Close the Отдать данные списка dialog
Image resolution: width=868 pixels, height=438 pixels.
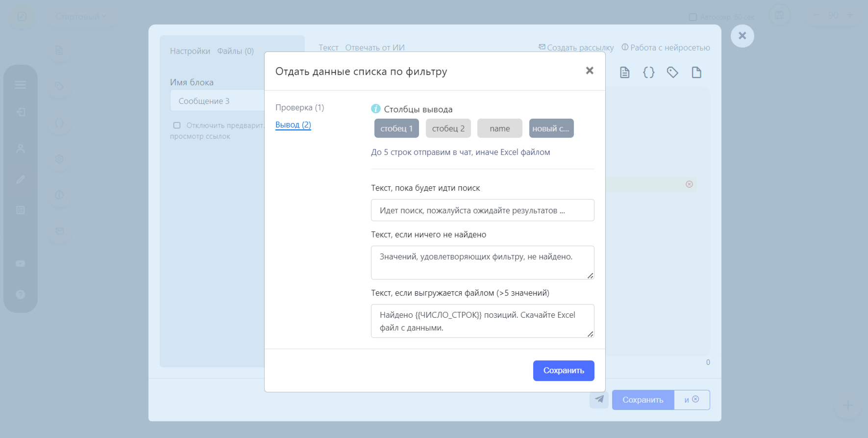pos(590,71)
